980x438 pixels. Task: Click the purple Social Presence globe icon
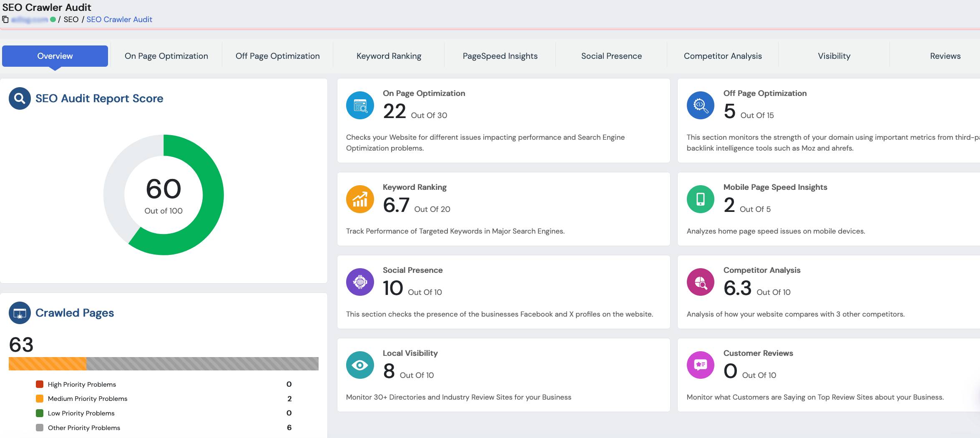[x=360, y=282]
